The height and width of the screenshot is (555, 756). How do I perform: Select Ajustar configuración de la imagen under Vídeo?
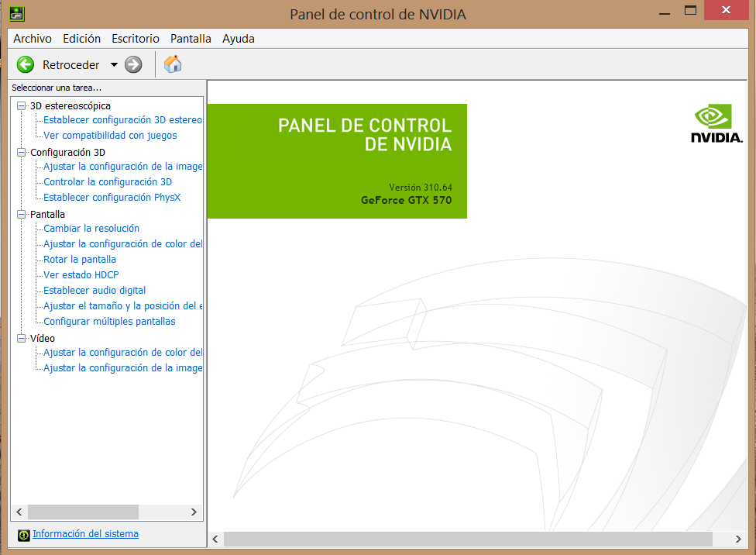[x=122, y=367]
